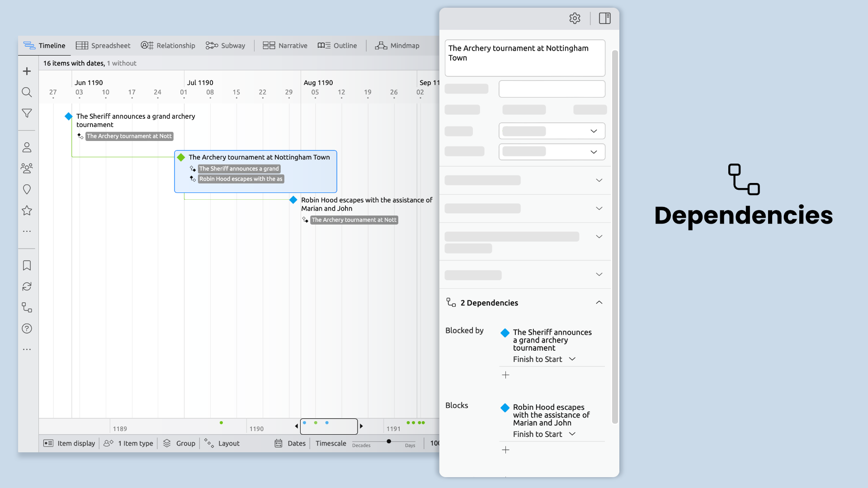Image resolution: width=868 pixels, height=488 pixels.
Task: Open first blank dropdown in inspector
Action: pos(552,131)
